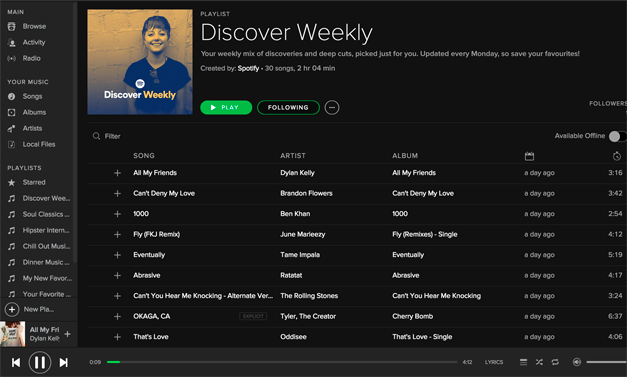Skip to the next track
627x377 pixels.
tap(64, 363)
